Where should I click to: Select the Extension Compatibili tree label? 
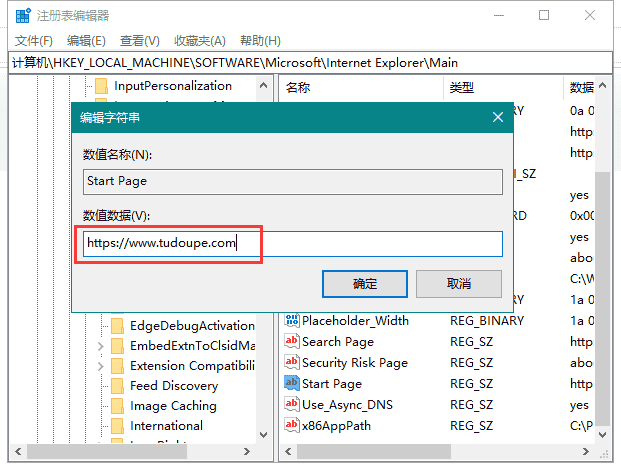point(192,366)
